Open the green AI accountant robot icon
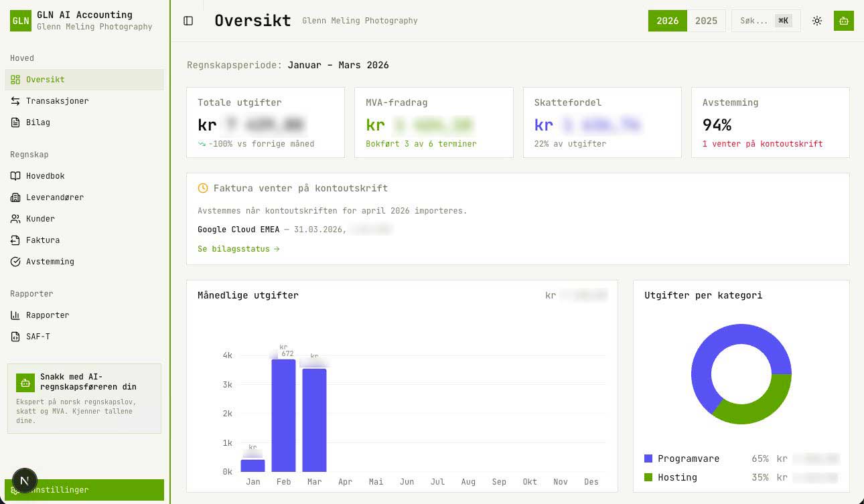Image resolution: width=864 pixels, height=504 pixels. (x=25, y=382)
